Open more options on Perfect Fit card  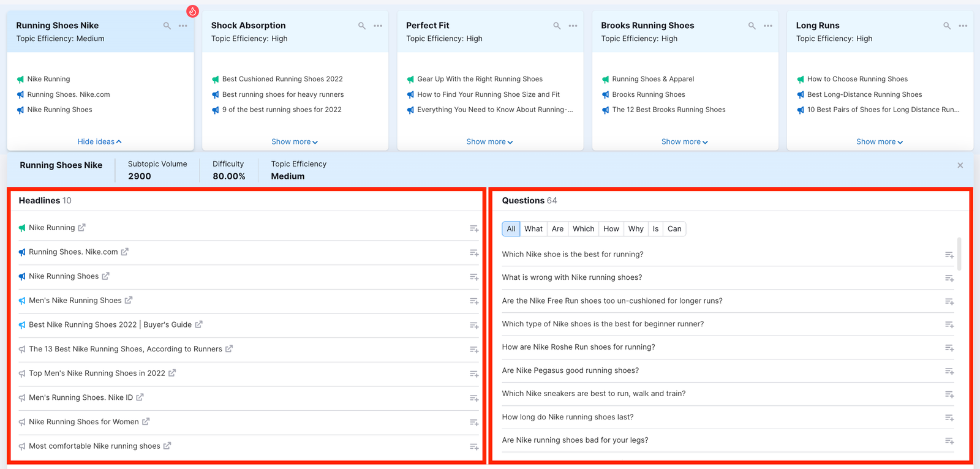573,26
